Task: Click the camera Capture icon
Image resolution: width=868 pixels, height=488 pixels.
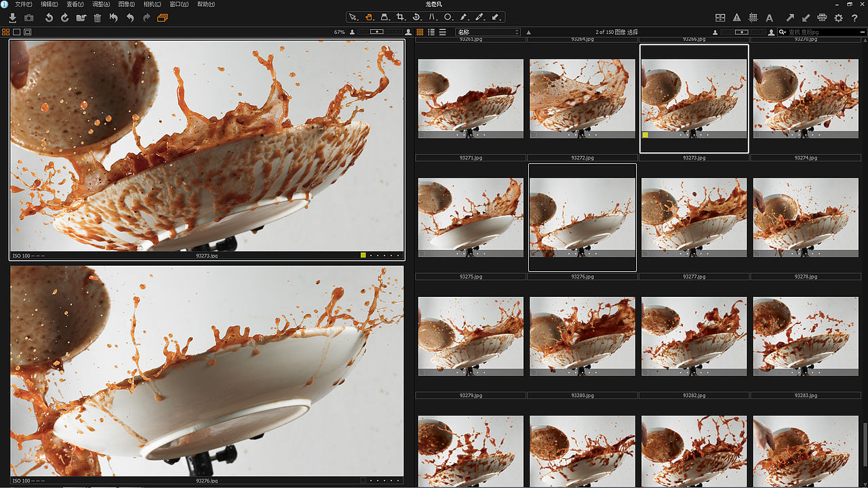Action: click(29, 18)
